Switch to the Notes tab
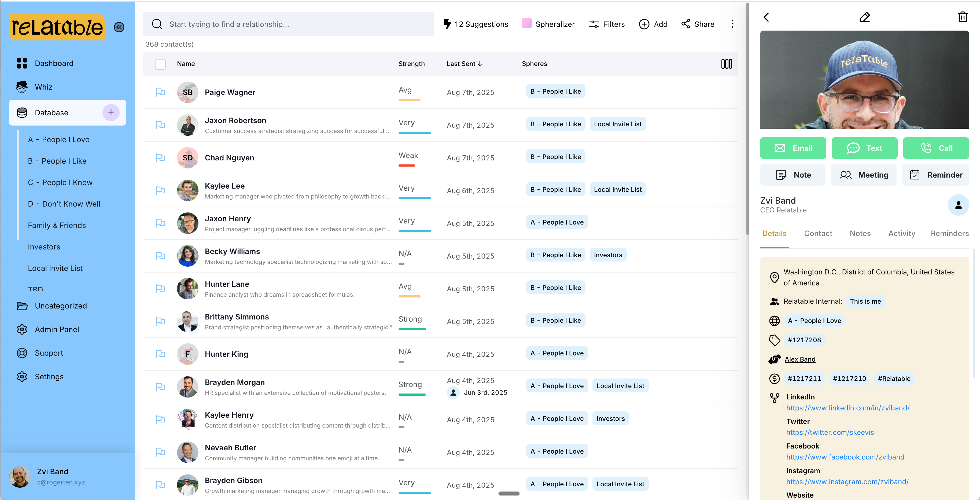The height and width of the screenshot is (500, 980). 860,233
